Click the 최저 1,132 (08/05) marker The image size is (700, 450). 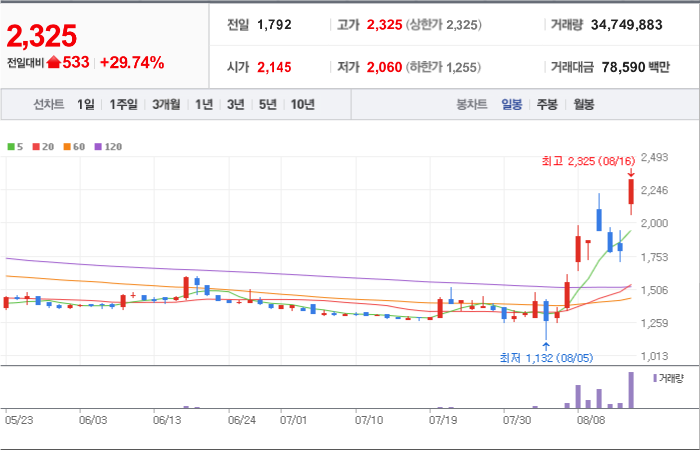pyautogui.click(x=546, y=358)
